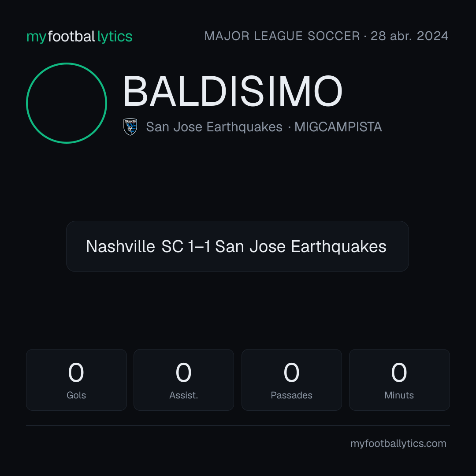
Task: Click the Nashville SC 1–1 match result box
Action: [x=238, y=246]
